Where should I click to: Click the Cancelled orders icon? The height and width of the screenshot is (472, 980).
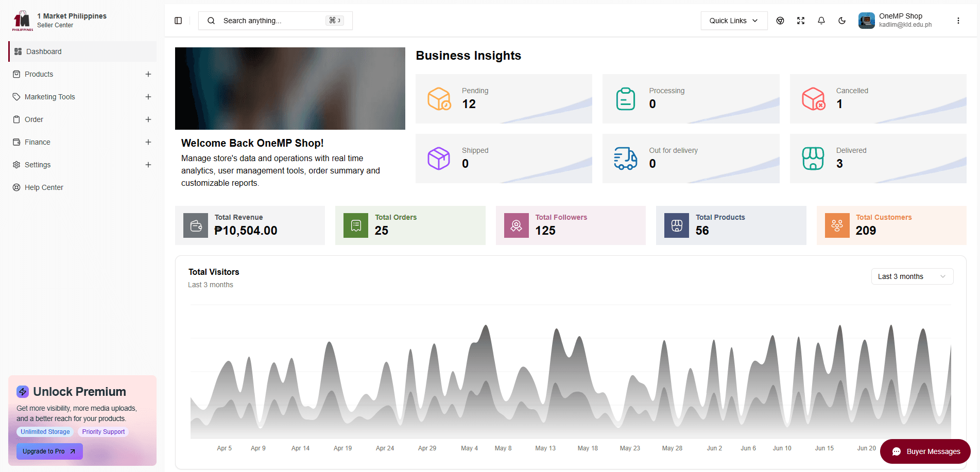pyautogui.click(x=813, y=99)
